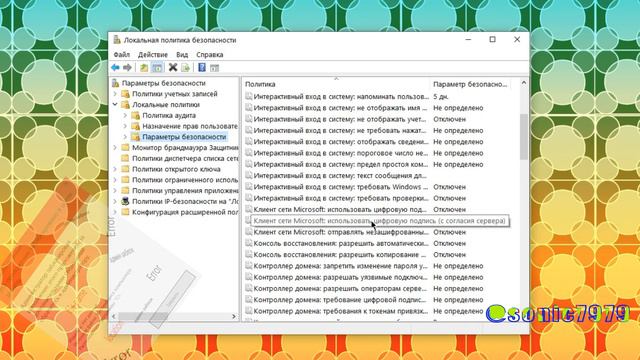Click the policy icon beside 'требовать Windows ...'
640x360 pixels.
[249, 187]
